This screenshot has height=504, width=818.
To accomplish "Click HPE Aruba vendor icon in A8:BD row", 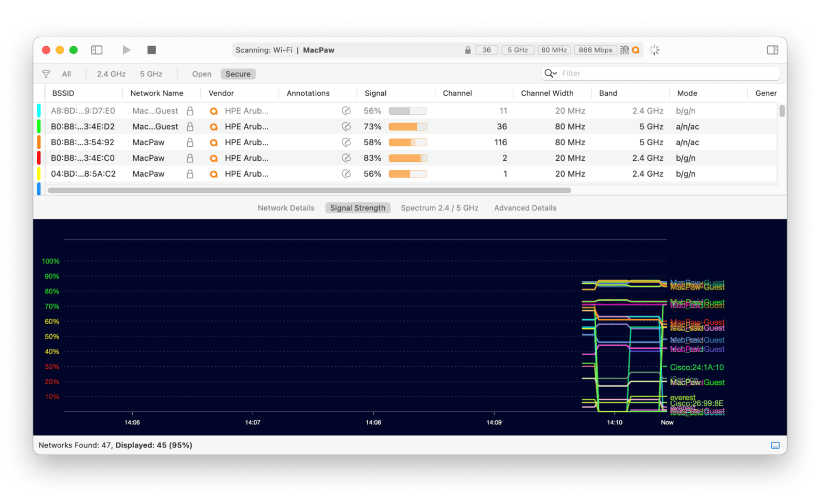I will click(213, 111).
